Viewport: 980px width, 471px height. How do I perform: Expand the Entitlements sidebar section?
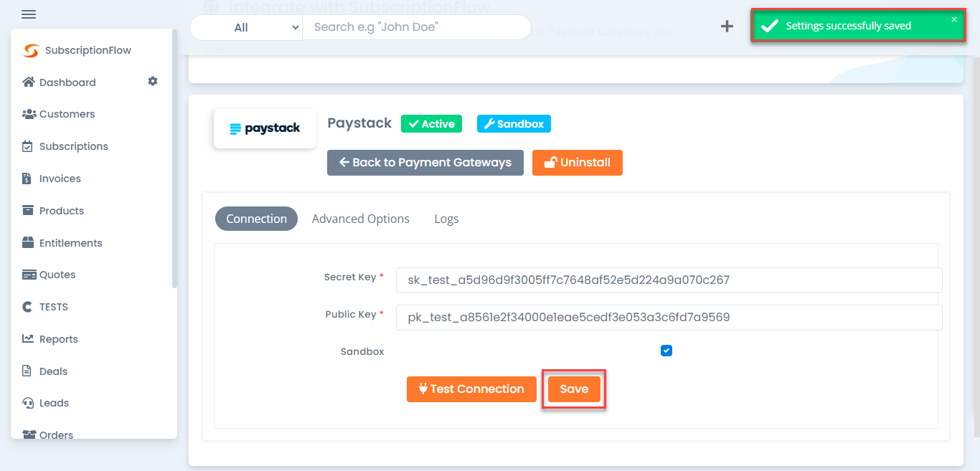(x=70, y=242)
